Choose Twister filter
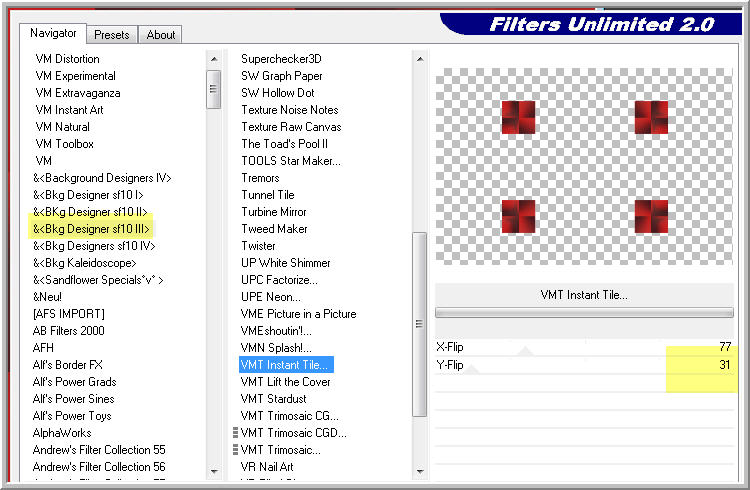The image size is (750, 490). click(x=258, y=246)
